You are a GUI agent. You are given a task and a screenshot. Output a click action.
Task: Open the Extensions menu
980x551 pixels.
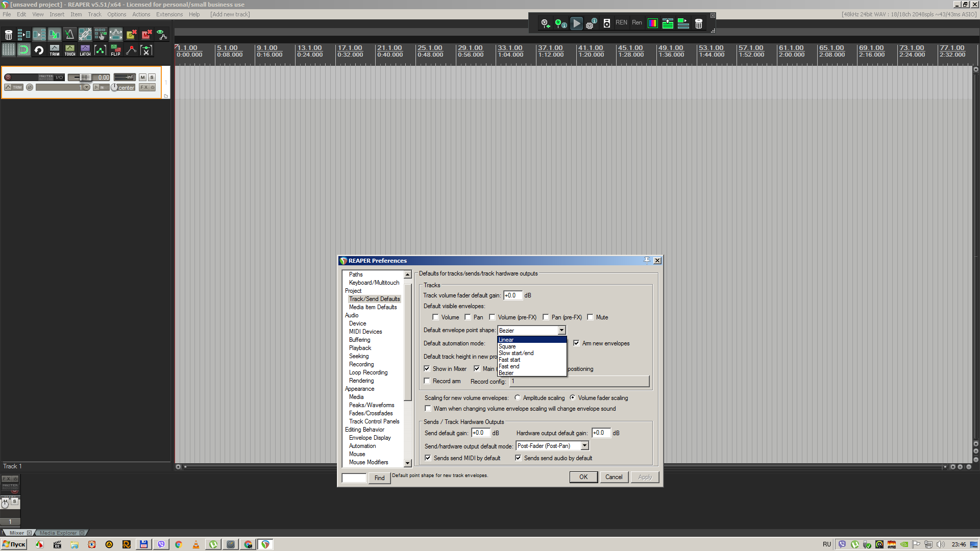click(x=169, y=14)
